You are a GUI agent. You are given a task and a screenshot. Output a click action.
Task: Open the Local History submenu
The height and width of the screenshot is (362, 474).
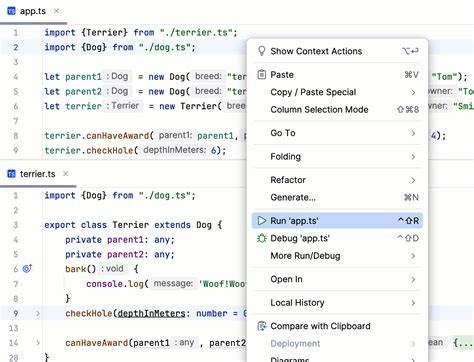click(337, 303)
